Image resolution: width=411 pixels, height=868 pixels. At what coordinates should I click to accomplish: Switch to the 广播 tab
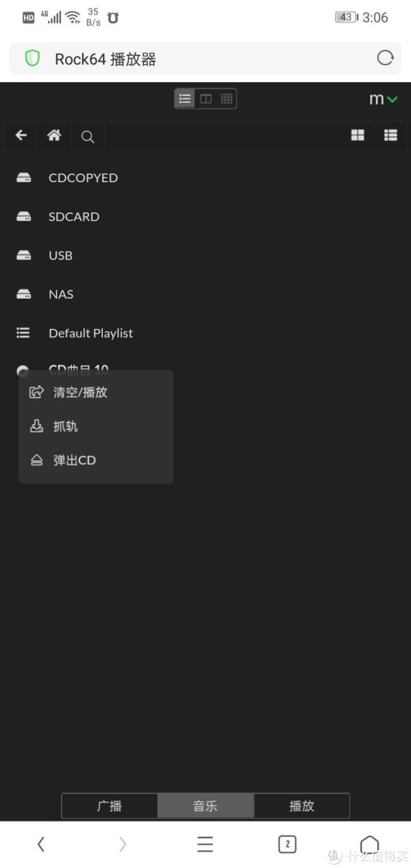110,806
